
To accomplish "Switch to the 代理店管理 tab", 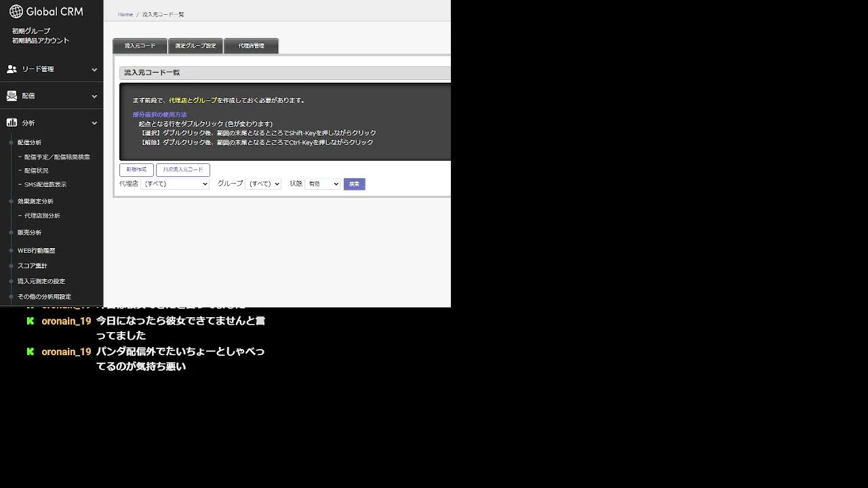I will coord(251,46).
